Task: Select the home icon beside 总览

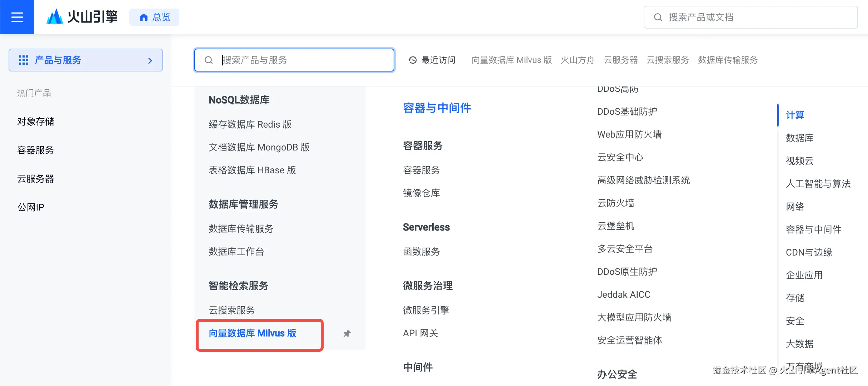Action: [143, 17]
